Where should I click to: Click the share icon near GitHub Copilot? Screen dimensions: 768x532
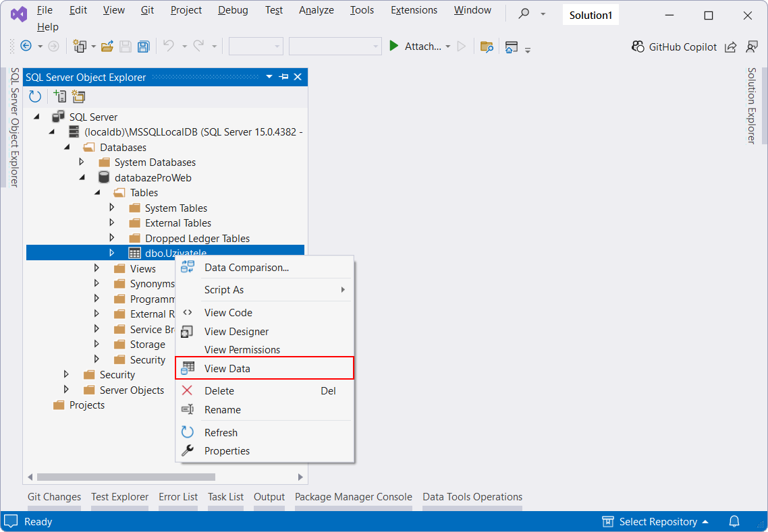731,47
